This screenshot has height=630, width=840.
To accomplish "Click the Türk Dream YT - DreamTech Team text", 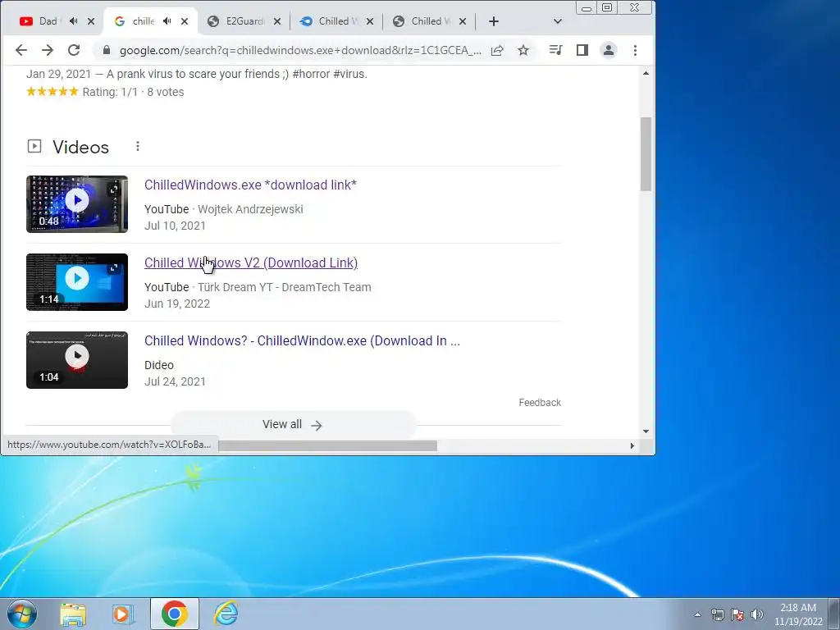I will pos(285,287).
